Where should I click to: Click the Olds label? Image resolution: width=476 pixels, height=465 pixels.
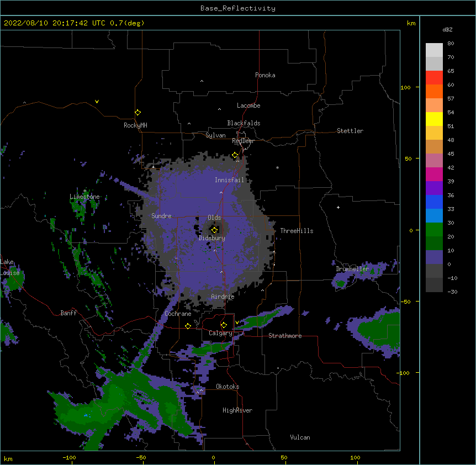pyautogui.click(x=214, y=218)
